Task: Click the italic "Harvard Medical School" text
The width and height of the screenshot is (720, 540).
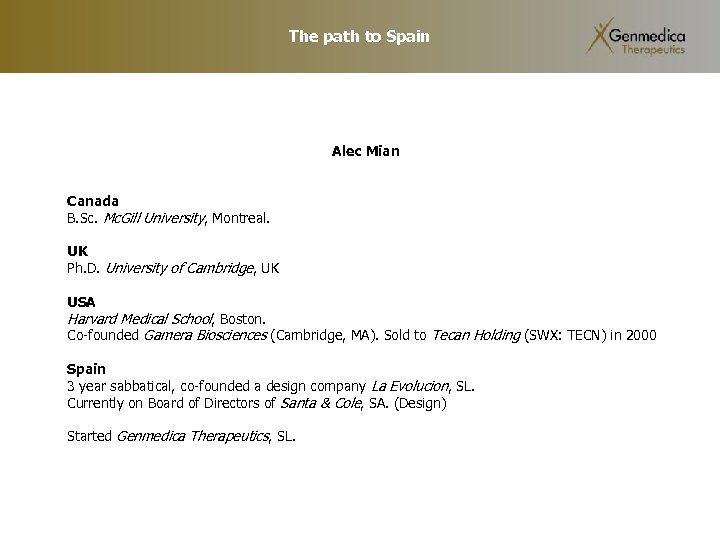Action: (x=141, y=318)
